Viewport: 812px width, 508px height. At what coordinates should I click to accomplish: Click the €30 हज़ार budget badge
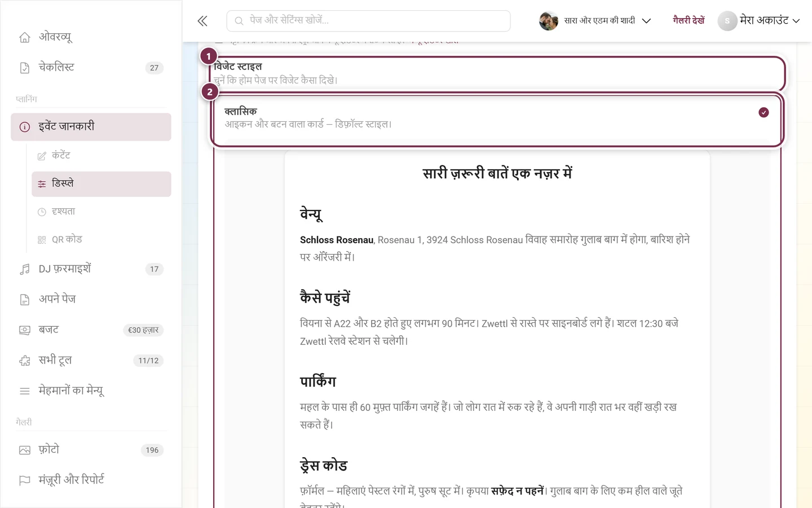[143, 330]
